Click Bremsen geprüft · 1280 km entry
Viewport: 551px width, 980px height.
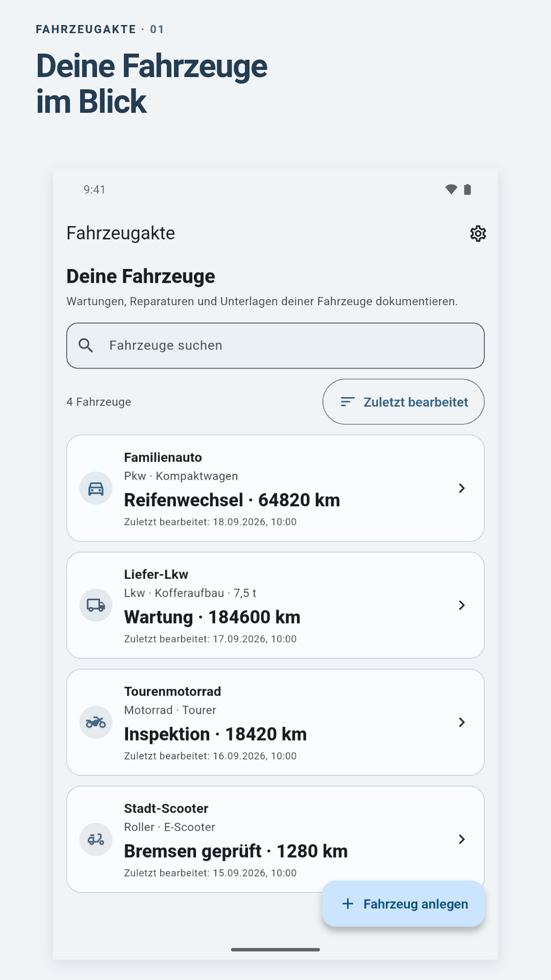[x=236, y=851]
